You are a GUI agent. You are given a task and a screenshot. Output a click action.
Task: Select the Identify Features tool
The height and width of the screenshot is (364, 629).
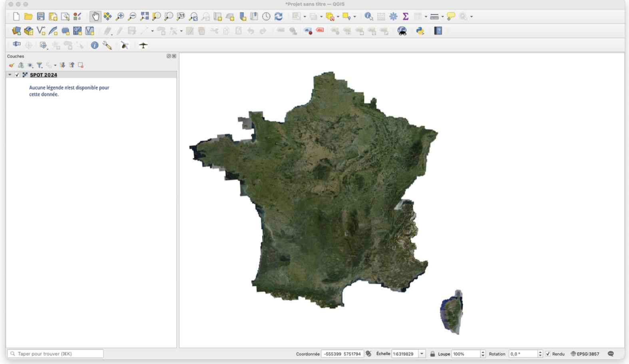click(368, 16)
